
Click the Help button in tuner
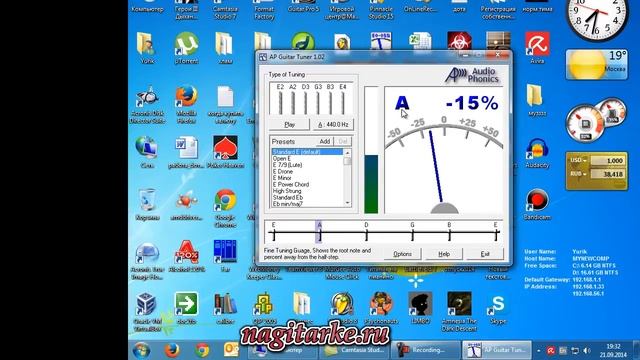(x=444, y=254)
